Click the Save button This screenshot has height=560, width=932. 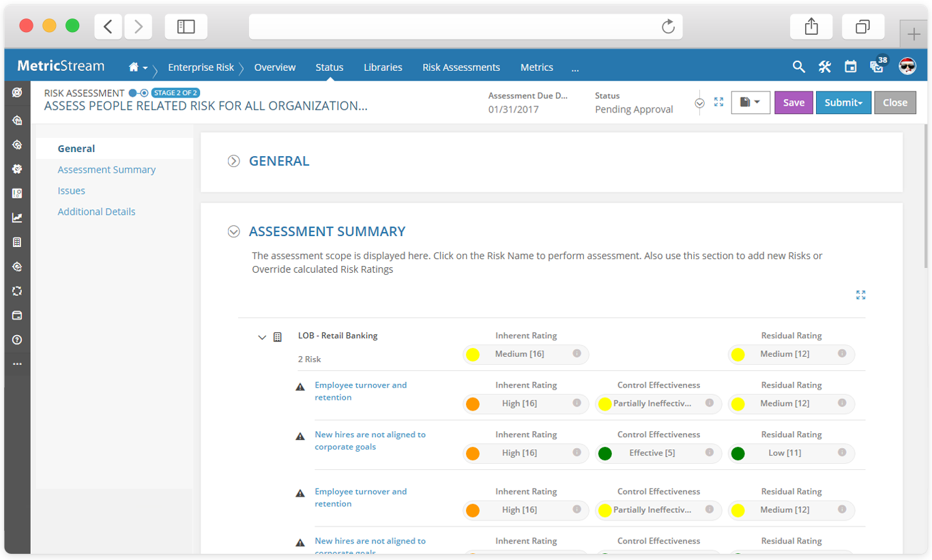[x=793, y=102]
